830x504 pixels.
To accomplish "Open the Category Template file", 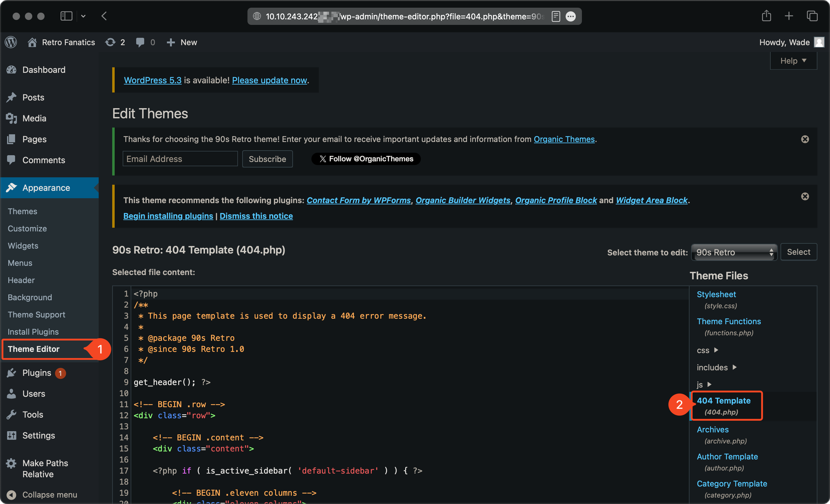I will point(732,483).
